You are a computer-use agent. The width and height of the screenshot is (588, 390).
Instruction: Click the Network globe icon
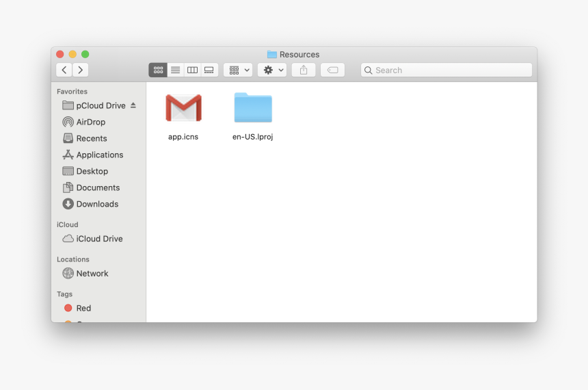pyautogui.click(x=68, y=273)
